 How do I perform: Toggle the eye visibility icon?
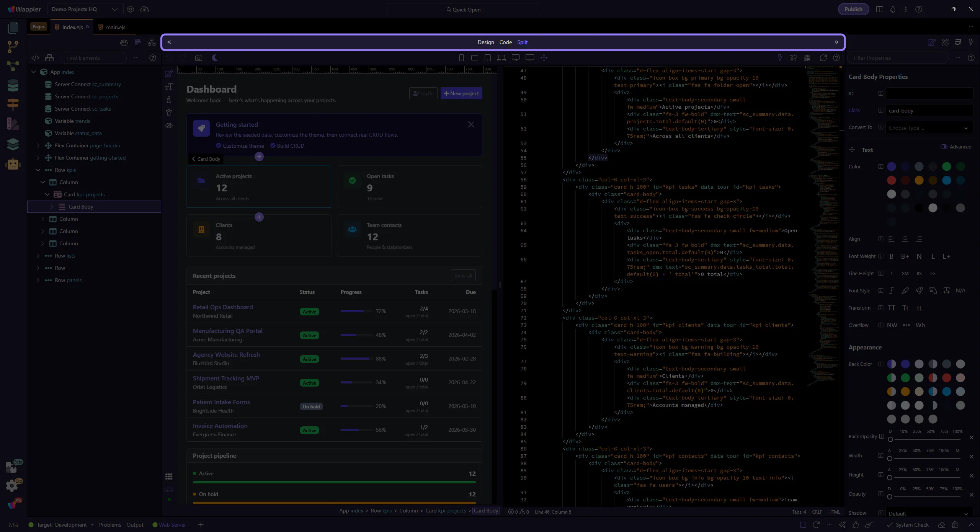click(x=169, y=126)
